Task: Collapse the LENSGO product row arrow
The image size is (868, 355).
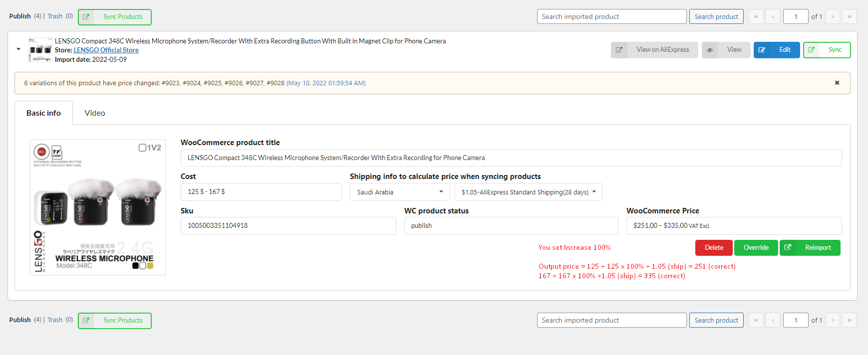Action: pyautogui.click(x=18, y=49)
